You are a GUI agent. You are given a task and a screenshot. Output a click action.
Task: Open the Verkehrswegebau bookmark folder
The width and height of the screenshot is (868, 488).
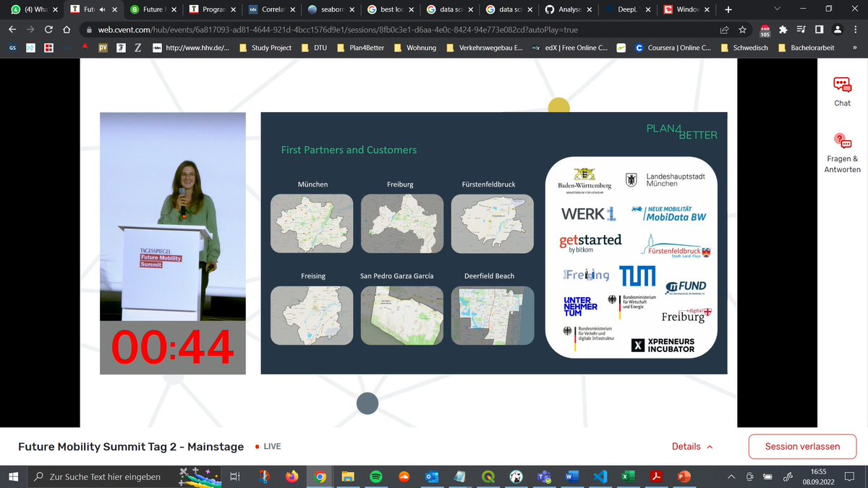(x=484, y=48)
